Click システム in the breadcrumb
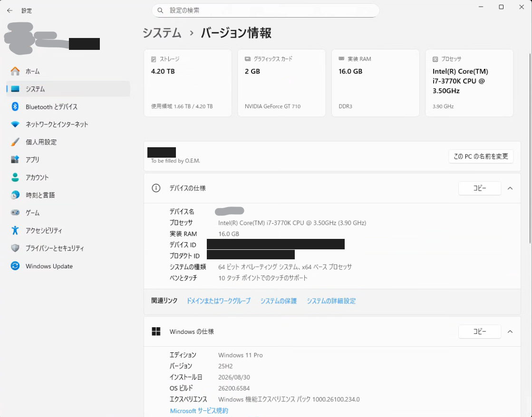532x417 pixels. [x=162, y=33]
